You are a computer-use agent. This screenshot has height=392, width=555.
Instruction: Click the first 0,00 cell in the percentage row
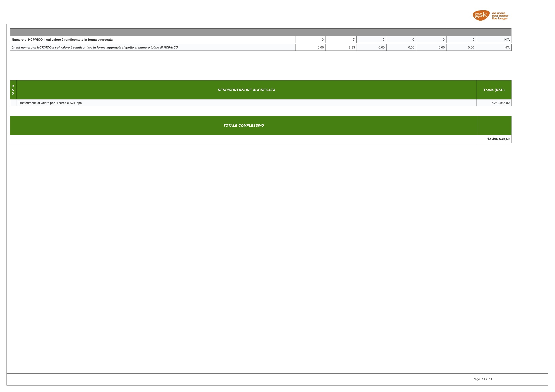[320, 47]
